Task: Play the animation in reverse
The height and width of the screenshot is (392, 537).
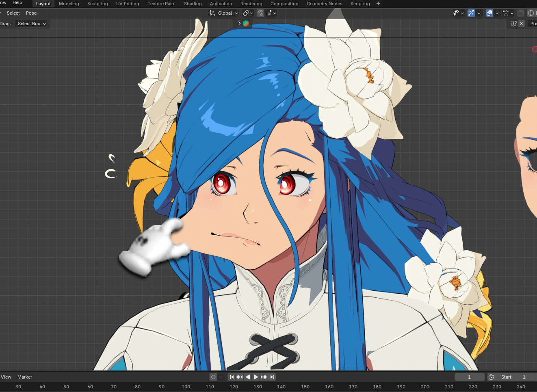Action: (x=248, y=377)
